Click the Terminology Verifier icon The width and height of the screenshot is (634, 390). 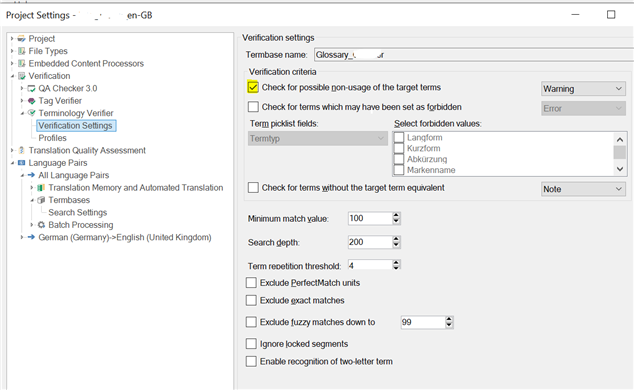[32, 113]
